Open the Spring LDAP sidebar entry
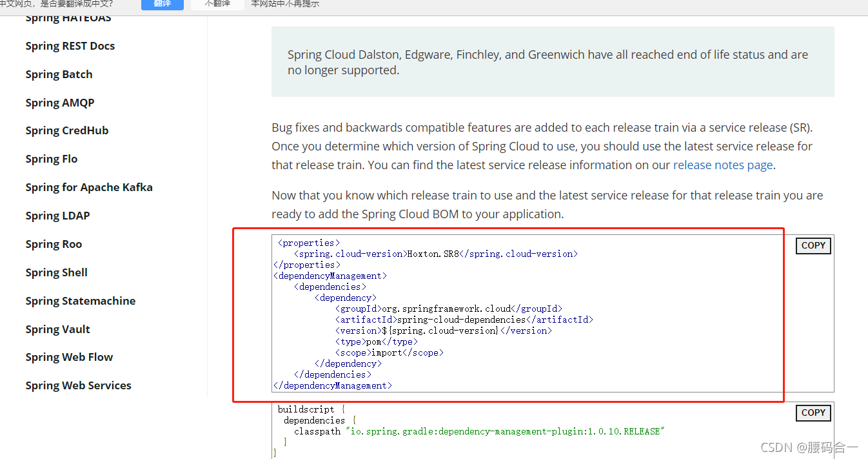868x459 pixels. point(57,216)
